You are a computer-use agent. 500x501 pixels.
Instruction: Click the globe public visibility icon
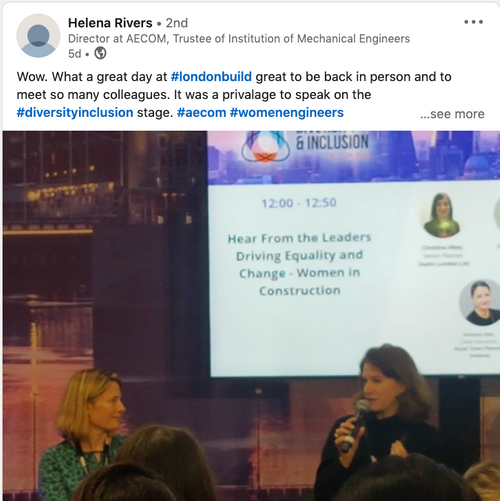pyautogui.click(x=100, y=53)
